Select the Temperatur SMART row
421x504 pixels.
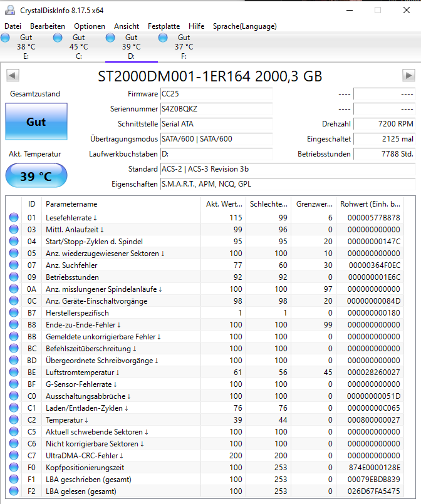point(205,419)
